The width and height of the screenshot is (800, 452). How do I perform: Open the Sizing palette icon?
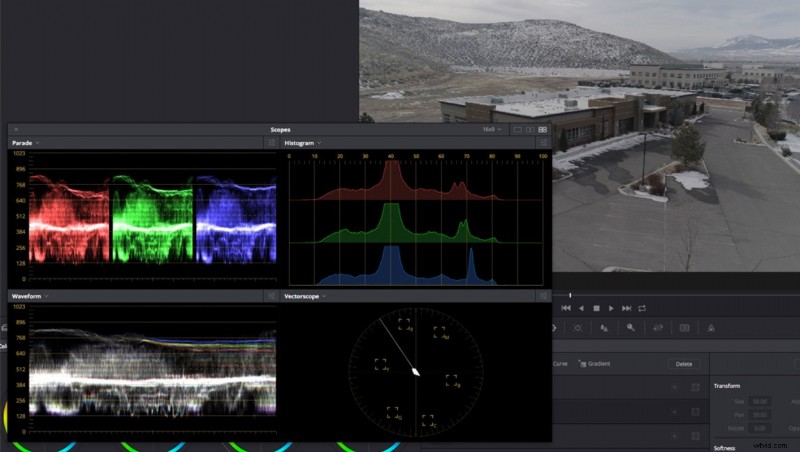click(658, 328)
